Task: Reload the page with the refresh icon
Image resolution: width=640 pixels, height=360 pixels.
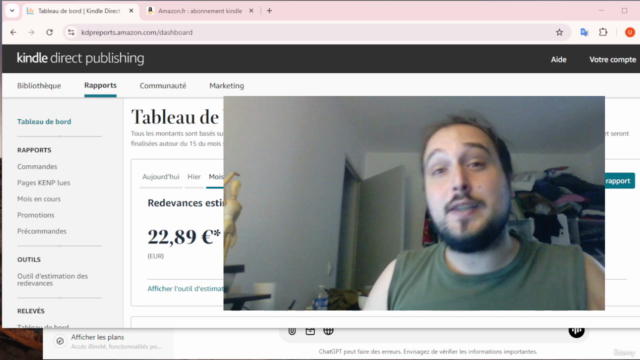Action: [49, 32]
